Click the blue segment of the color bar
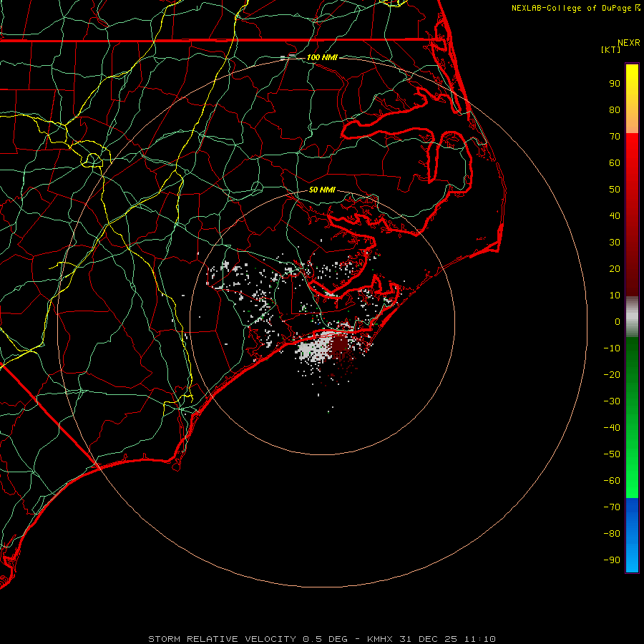This screenshot has width=644, height=644. 632,535
